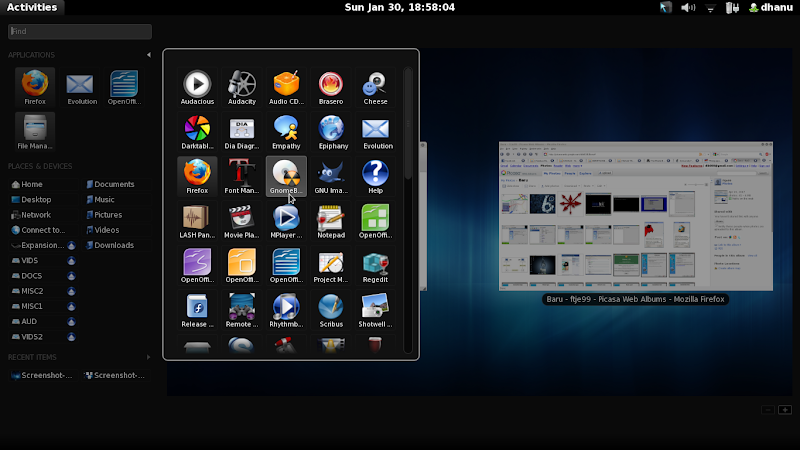The image size is (800, 450).
Task: Open purple OpenOffice app icon
Action: click(197, 265)
